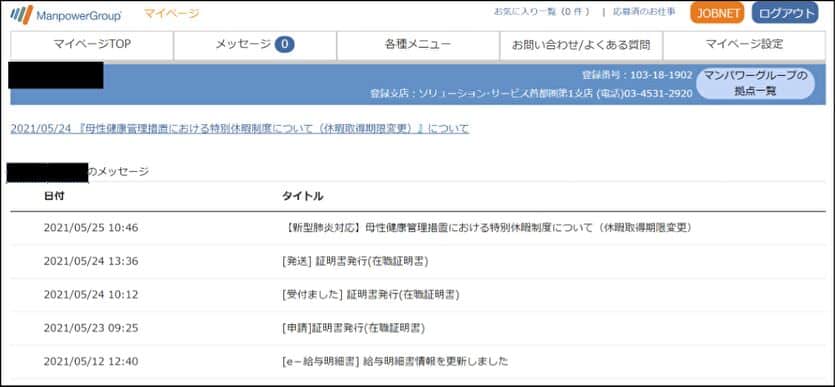Viewport: 835px width, 387px height.
Task: Open the [受付ました] 証明書発行 message
Action: 371,294
